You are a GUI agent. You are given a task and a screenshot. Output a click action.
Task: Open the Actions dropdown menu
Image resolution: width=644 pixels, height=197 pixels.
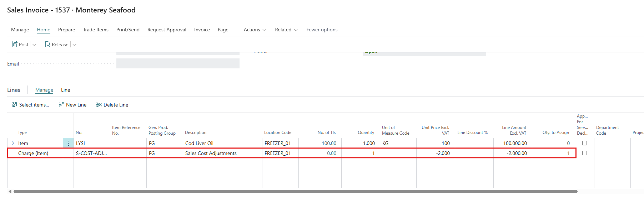pyautogui.click(x=255, y=30)
